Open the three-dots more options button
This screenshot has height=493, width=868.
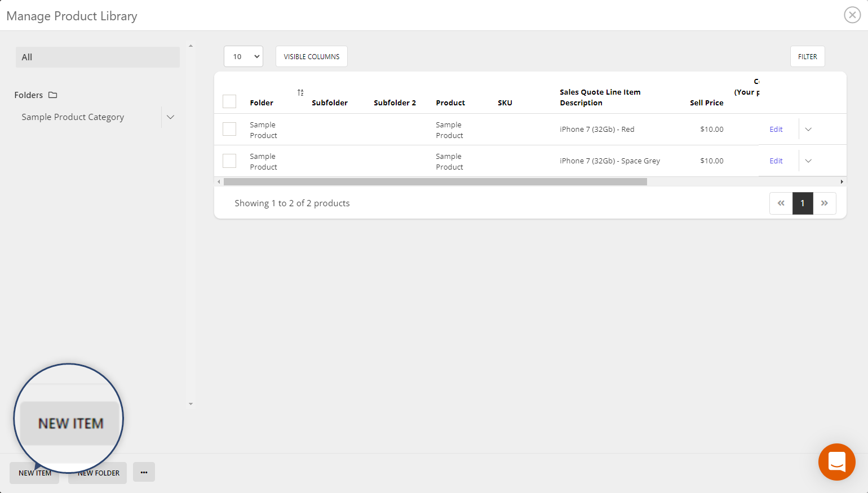pos(144,472)
